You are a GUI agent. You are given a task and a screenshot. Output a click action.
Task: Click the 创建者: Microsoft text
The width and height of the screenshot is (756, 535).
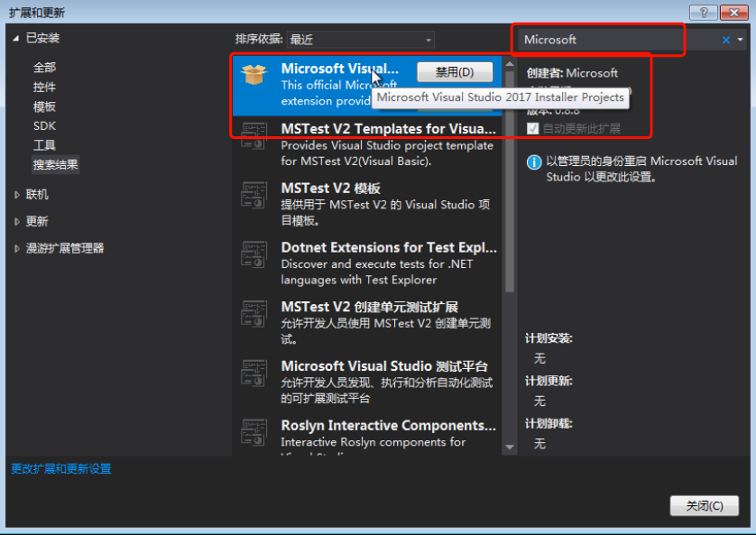pyautogui.click(x=572, y=73)
